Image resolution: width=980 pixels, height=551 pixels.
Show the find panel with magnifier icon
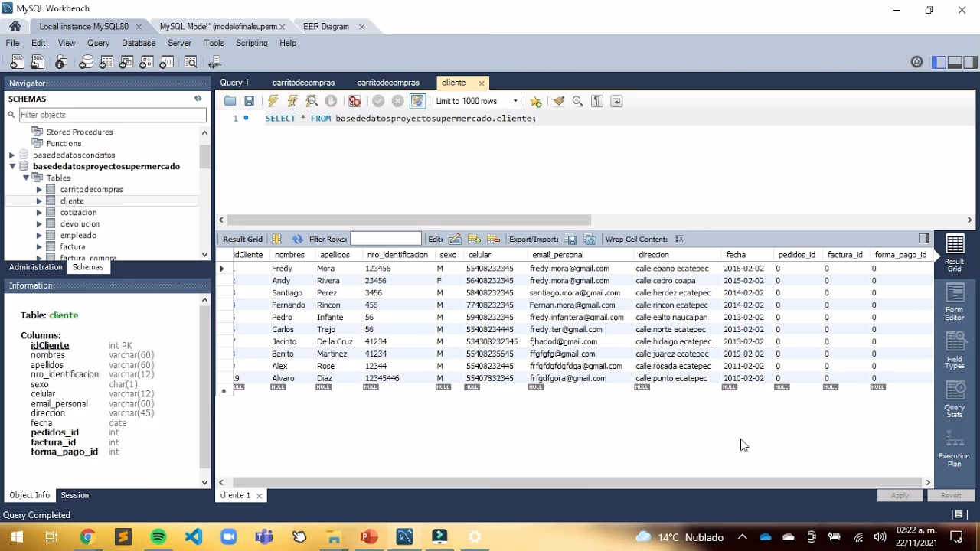(x=577, y=101)
